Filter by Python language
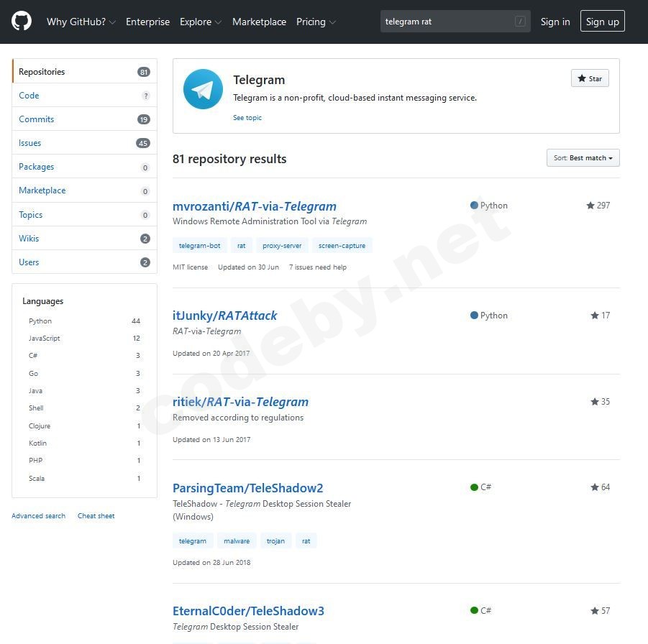648x644 pixels. pos(84,321)
